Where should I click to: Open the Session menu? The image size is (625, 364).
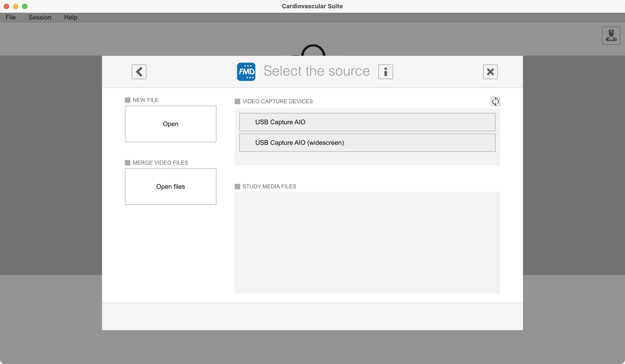(40, 17)
